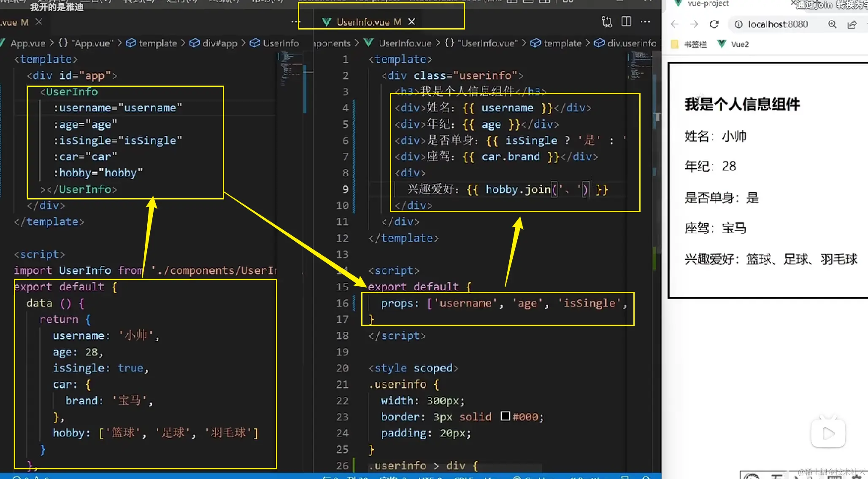The height and width of the screenshot is (479, 868).
Task: Click the video play overlay button
Action: pos(828,433)
